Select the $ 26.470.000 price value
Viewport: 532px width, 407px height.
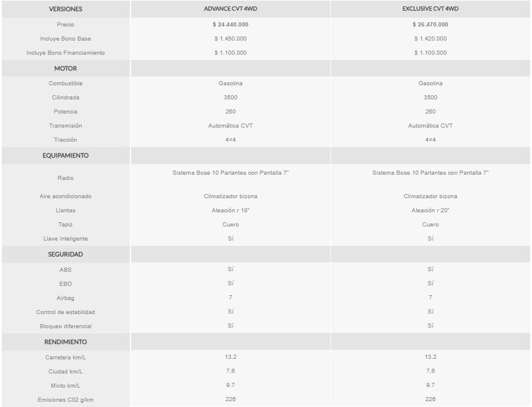(430, 25)
